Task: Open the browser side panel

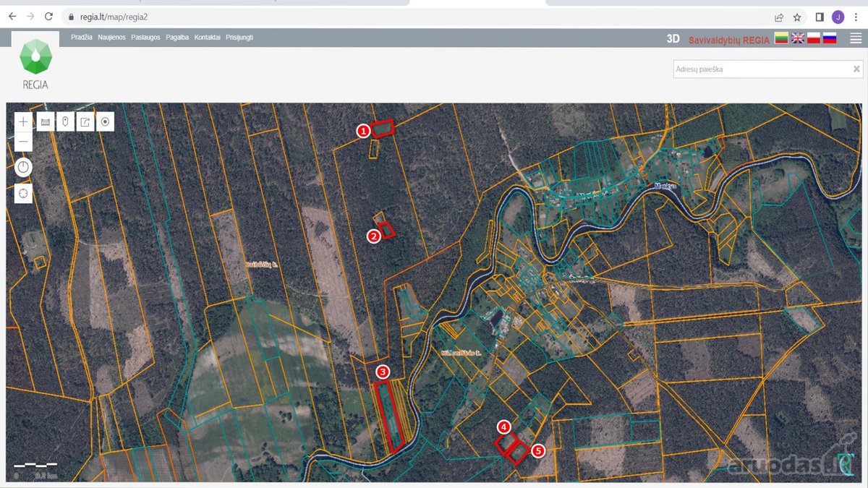Action: [x=820, y=17]
